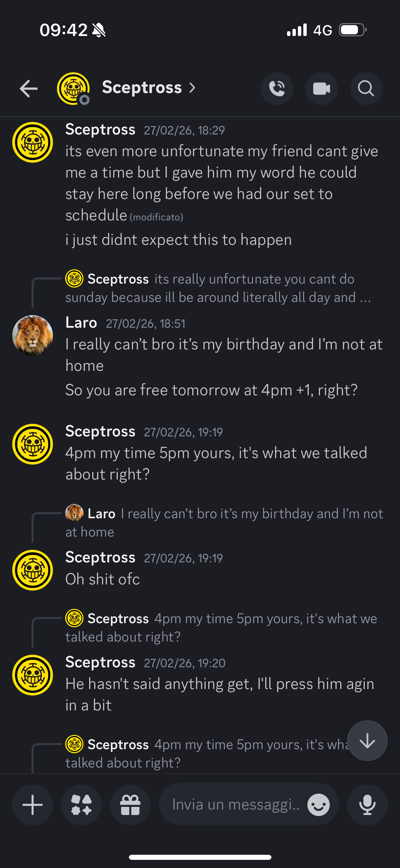Open Sceptross header name
This screenshot has width=400, height=868.
(142, 88)
